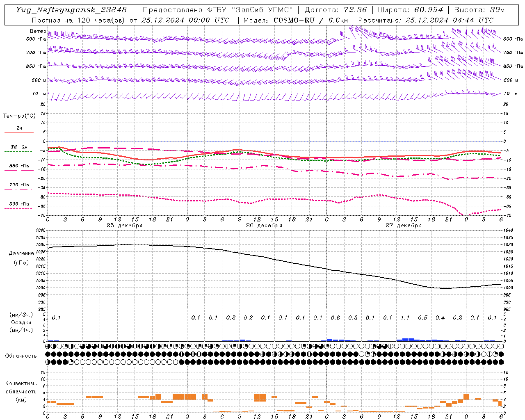Click the Тем-ра(°C) axis label
525x420 pixels.
(19, 116)
